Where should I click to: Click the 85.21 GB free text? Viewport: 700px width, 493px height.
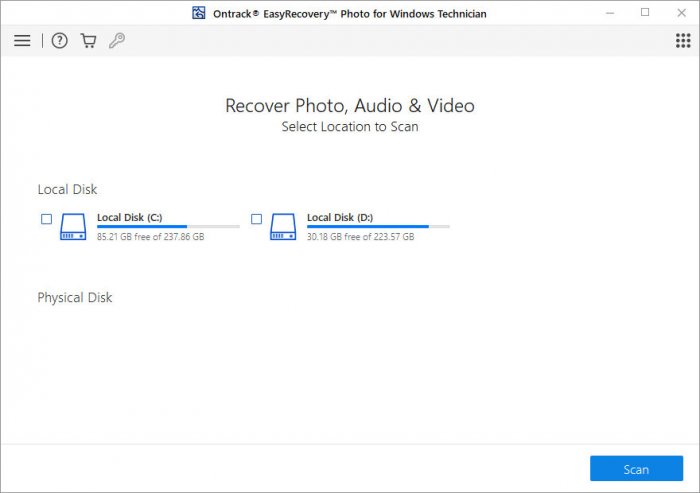click(150, 237)
